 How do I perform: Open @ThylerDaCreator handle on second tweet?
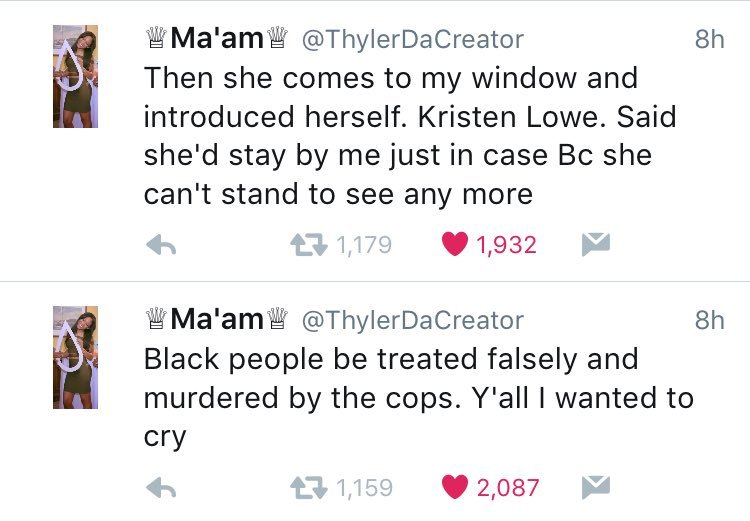coord(411,319)
